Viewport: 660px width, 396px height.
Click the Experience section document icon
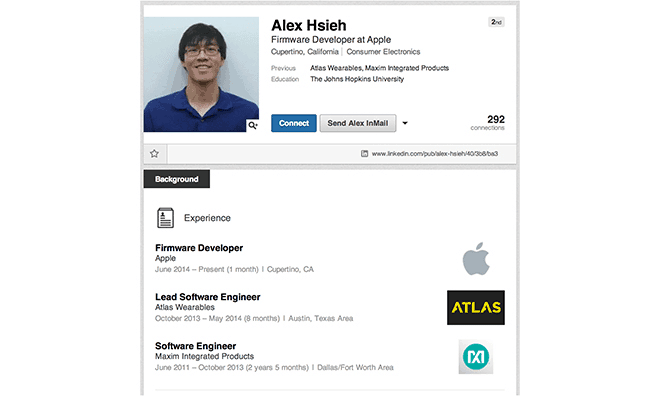[x=165, y=218]
